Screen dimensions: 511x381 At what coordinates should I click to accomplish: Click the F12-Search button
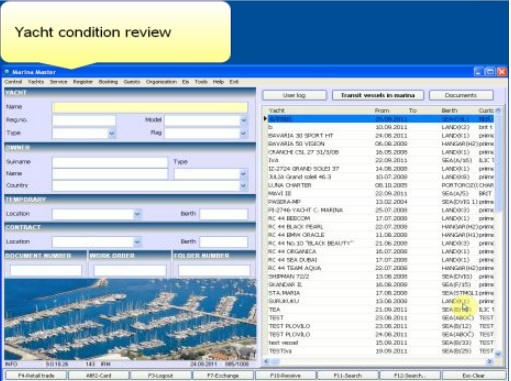(x=410, y=375)
